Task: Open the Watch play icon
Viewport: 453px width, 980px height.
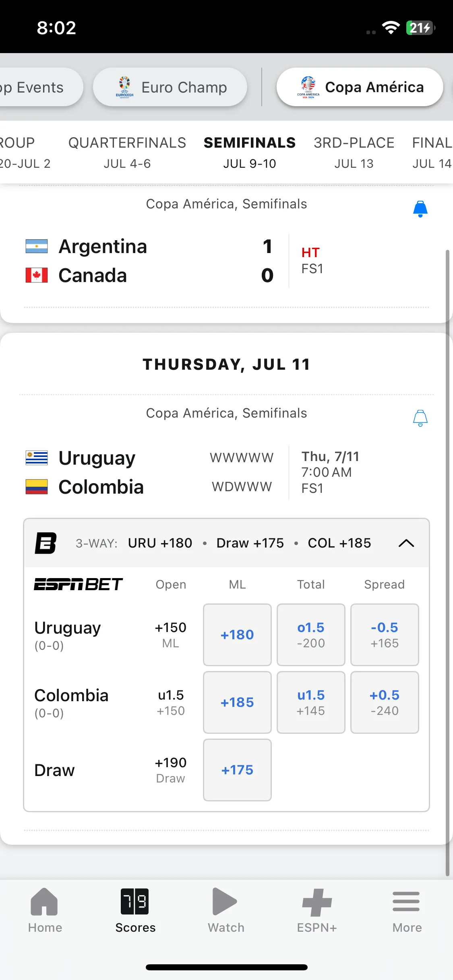Action: coord(225,902)
